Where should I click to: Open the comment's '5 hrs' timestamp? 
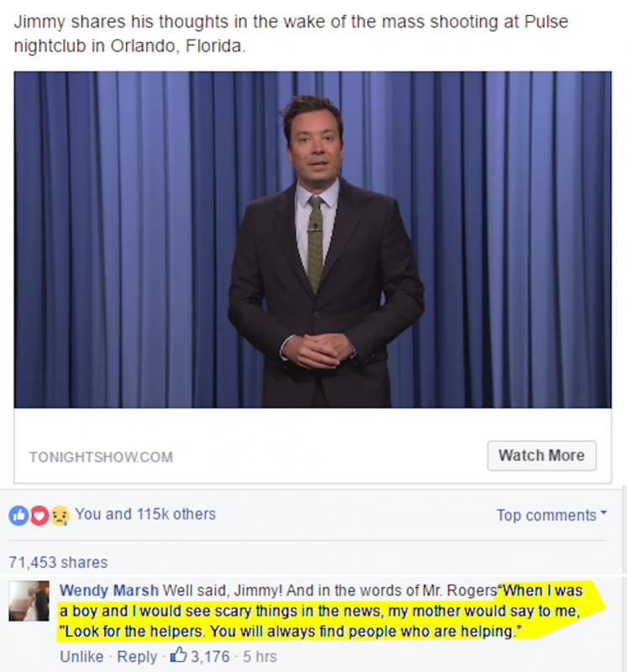coord(260,656)
